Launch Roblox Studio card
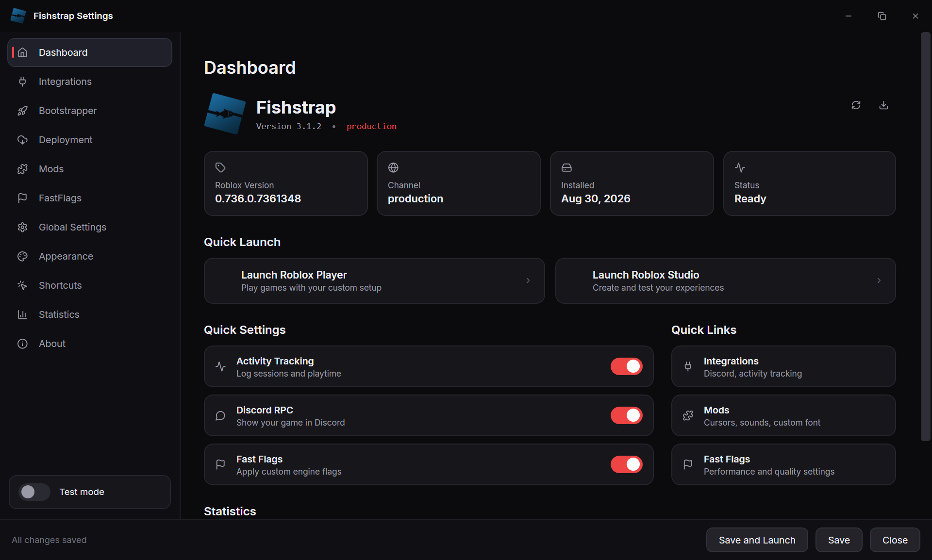 725,281
